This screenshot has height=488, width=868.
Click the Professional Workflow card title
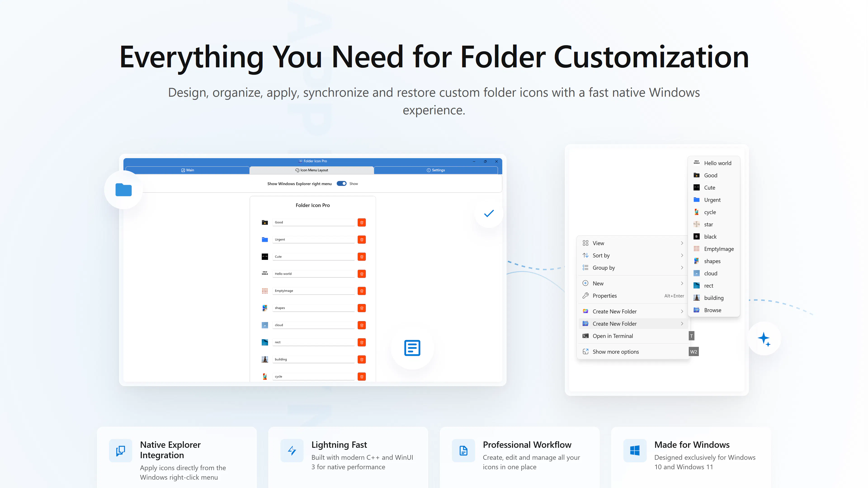click(x=527, y=445)
